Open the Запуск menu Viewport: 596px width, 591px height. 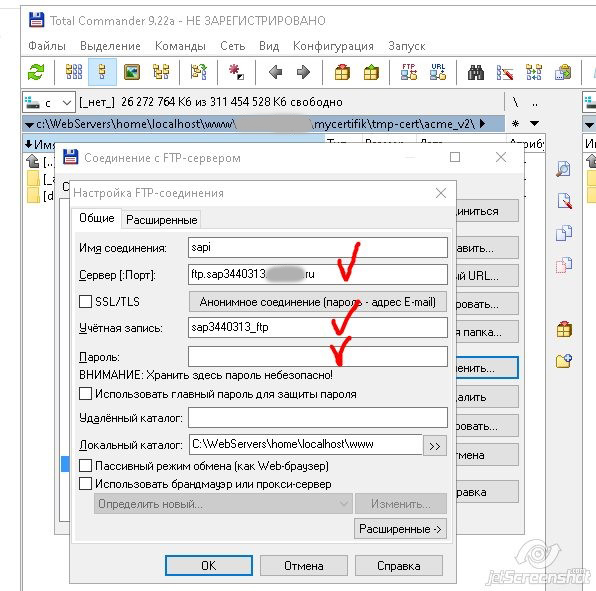(x=406, y=46)
